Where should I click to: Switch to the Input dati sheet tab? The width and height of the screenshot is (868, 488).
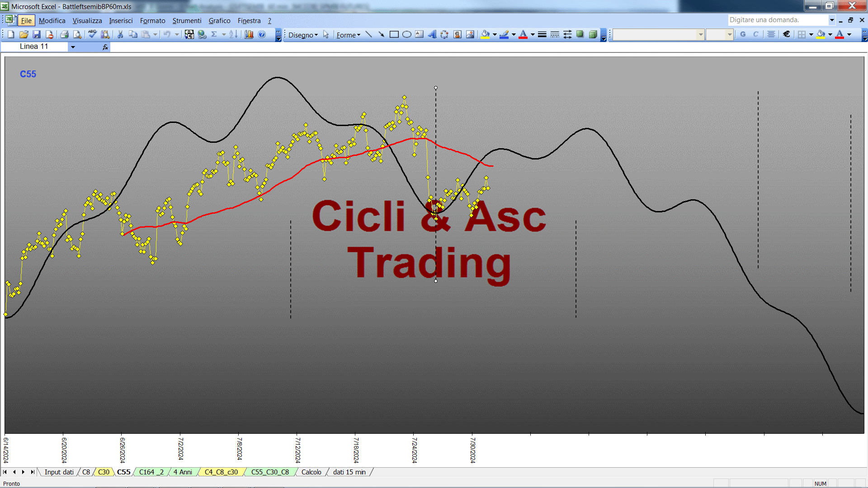(x=59, y=472)
